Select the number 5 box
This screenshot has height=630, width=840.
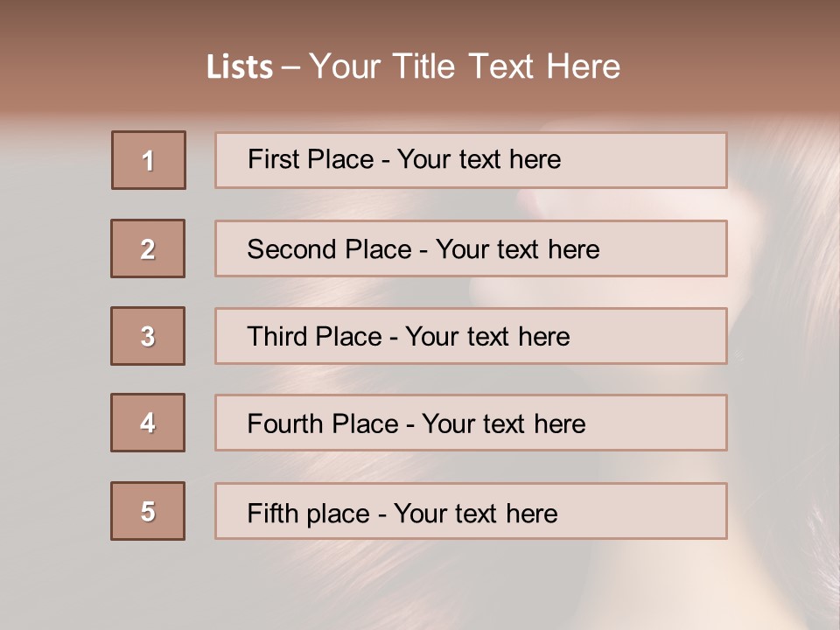pos(148,511)
